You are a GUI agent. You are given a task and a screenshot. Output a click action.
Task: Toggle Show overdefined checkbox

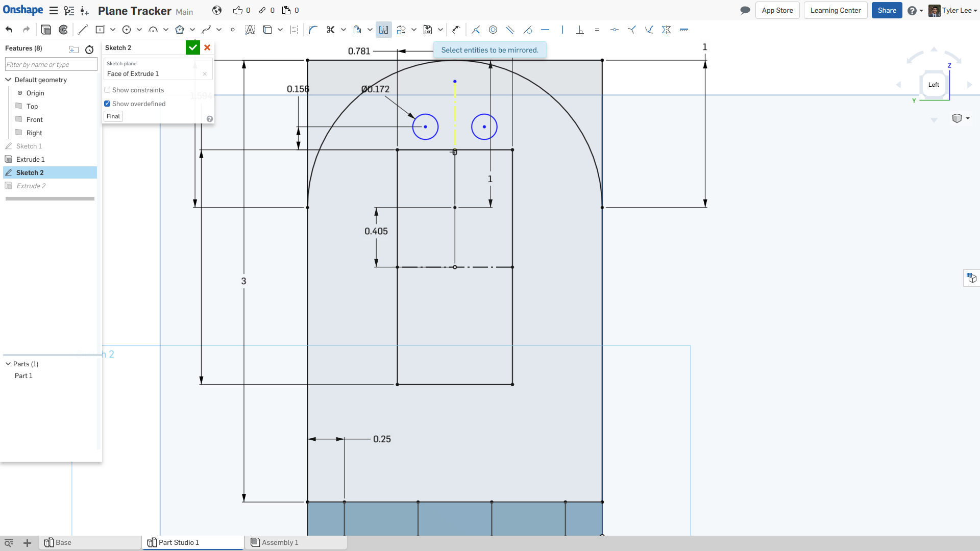click(107, 104)
